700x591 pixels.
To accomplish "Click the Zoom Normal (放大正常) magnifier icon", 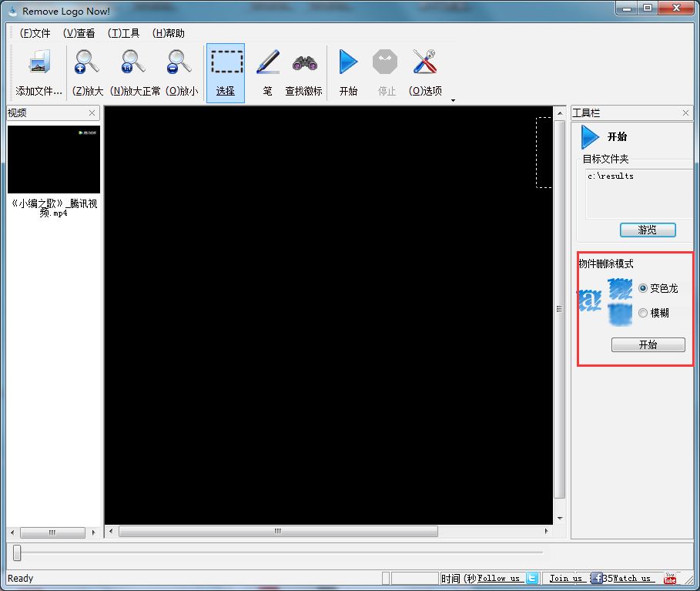I will pyautogui.click(x=133, y=62).
